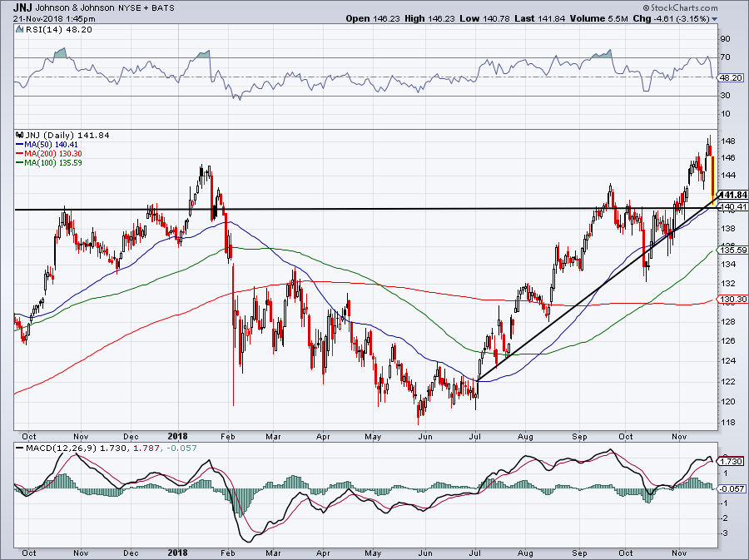Viewport: 749px width, 560px height.
Task: Click the blue MA(50) legend line swatch
Action: tap(20, 144)
